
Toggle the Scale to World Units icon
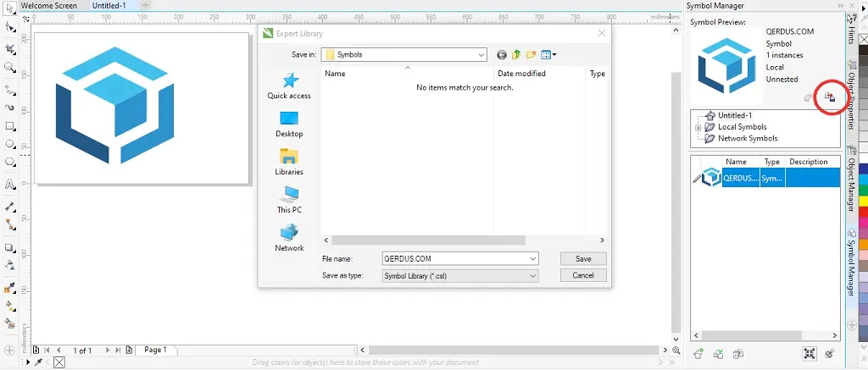point(810,353)
